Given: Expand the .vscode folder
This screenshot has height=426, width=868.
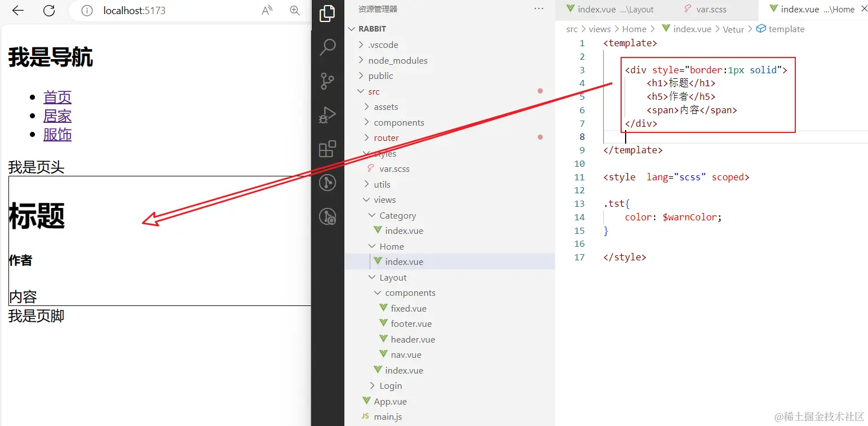Looking at the screenshot, I should point(362,45).
